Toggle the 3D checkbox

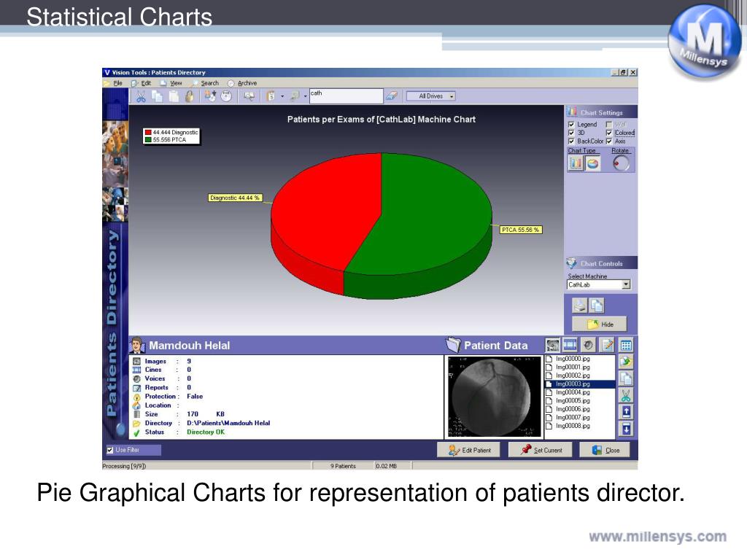pos(571,133)
